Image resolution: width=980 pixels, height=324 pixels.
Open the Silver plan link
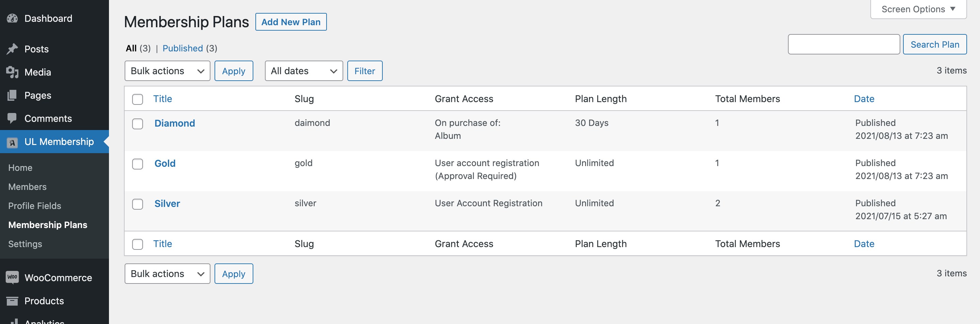167,204
